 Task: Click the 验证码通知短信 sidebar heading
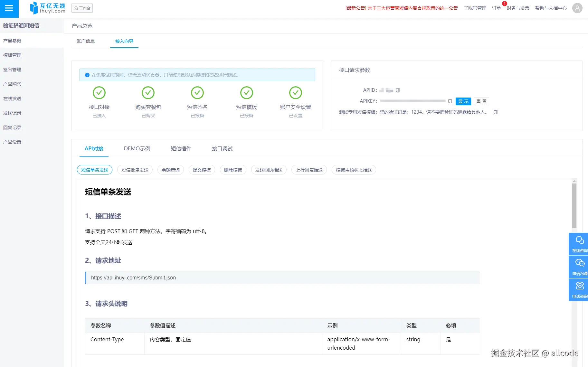click(21, 25)
